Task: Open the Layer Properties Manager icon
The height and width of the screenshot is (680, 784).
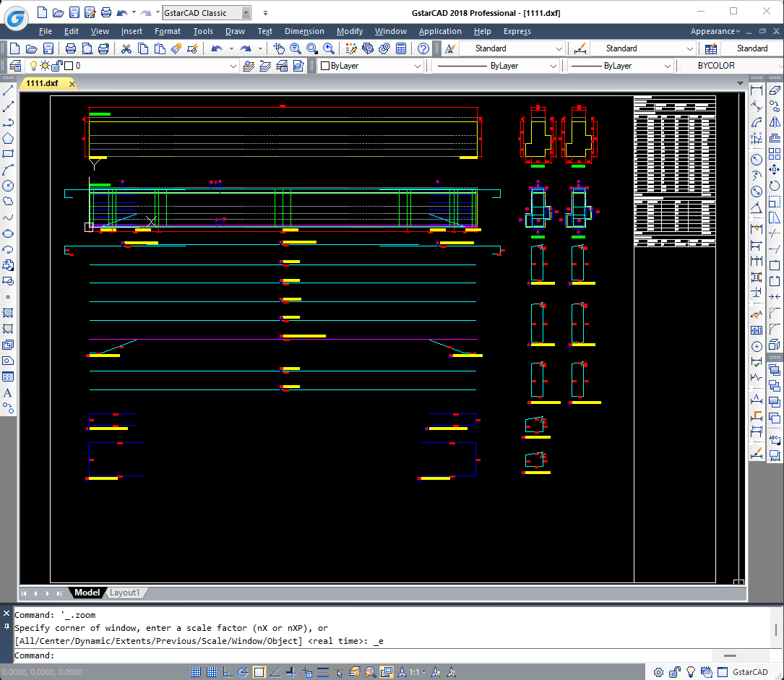Action: click(x=14, y=66)
